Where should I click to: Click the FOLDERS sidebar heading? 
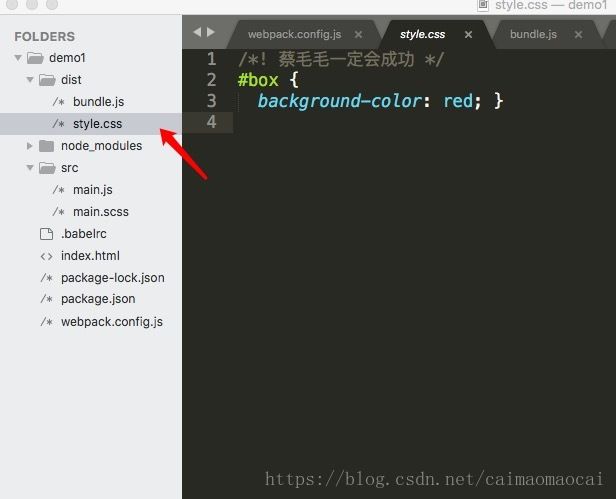click(44, 37)
